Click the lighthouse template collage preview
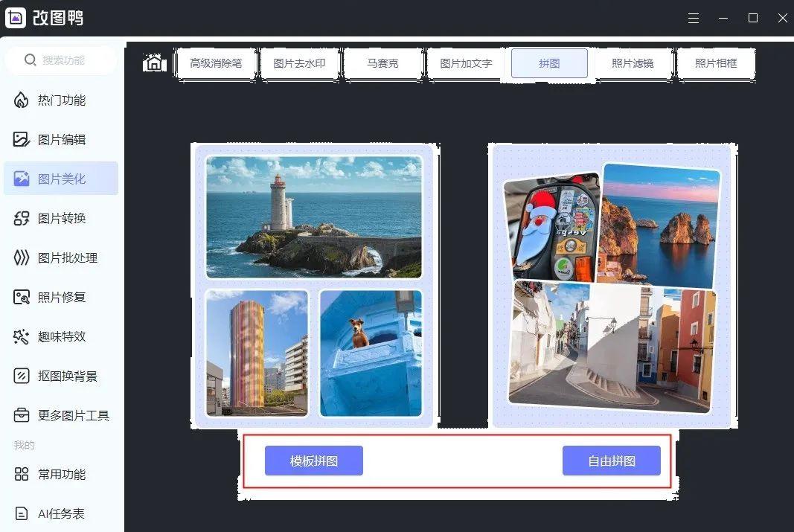Viewport: 794px width, 532px height. coord(314,285)
